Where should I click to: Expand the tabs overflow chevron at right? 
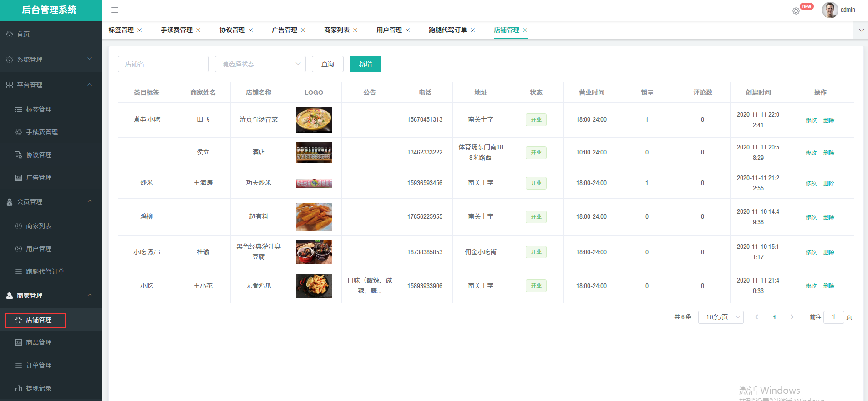click(x=861, y=30)
